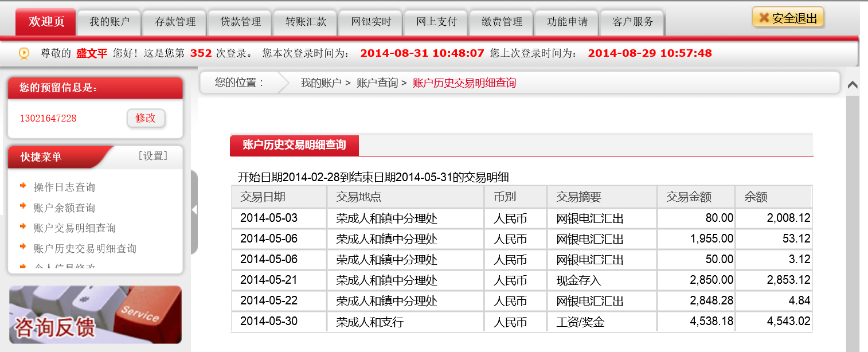Viewport: 868px width, 352px height.
Task: Click 荣成人和支行 location cell
Action: click(406, 322)
